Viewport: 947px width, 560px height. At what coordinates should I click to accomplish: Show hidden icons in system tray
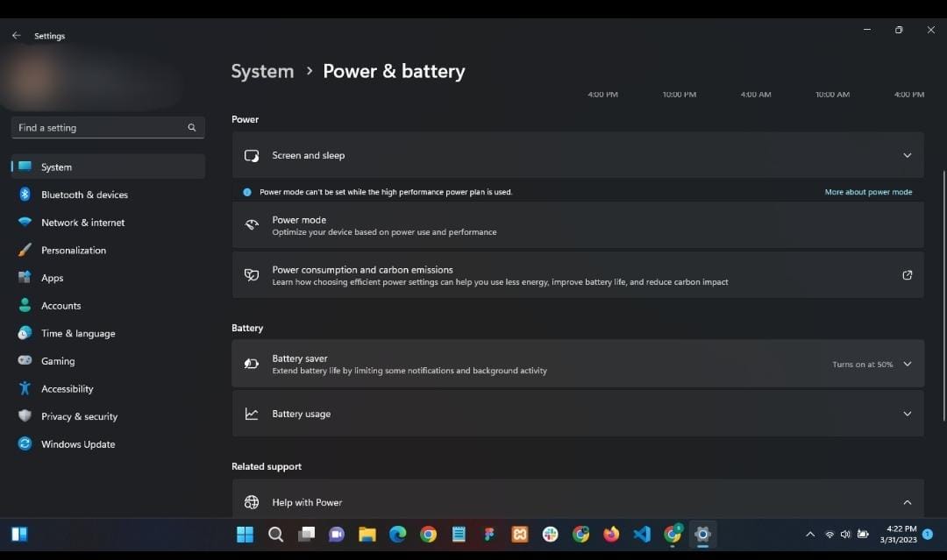(809, 535)
